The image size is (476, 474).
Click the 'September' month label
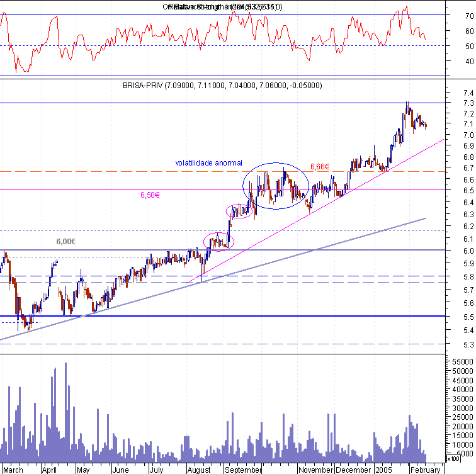(243, 470)
